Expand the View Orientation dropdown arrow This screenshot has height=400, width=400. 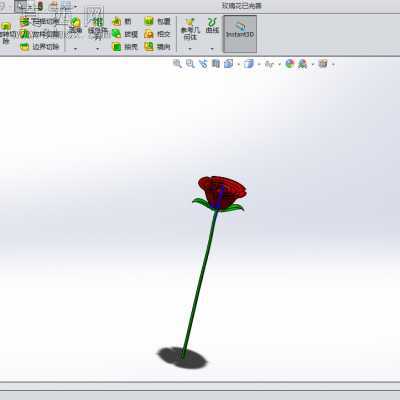click(x=239, y=64)
